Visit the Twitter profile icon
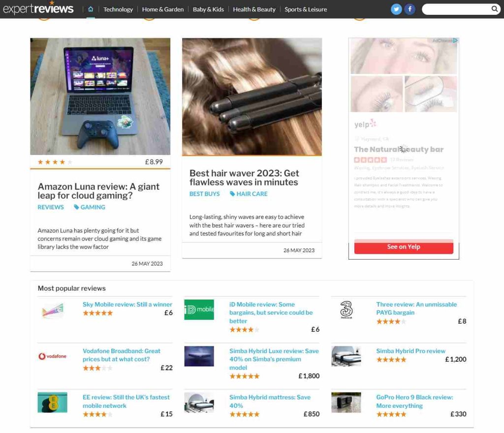Viewport: 504px width, 433px height. [396, 9]
